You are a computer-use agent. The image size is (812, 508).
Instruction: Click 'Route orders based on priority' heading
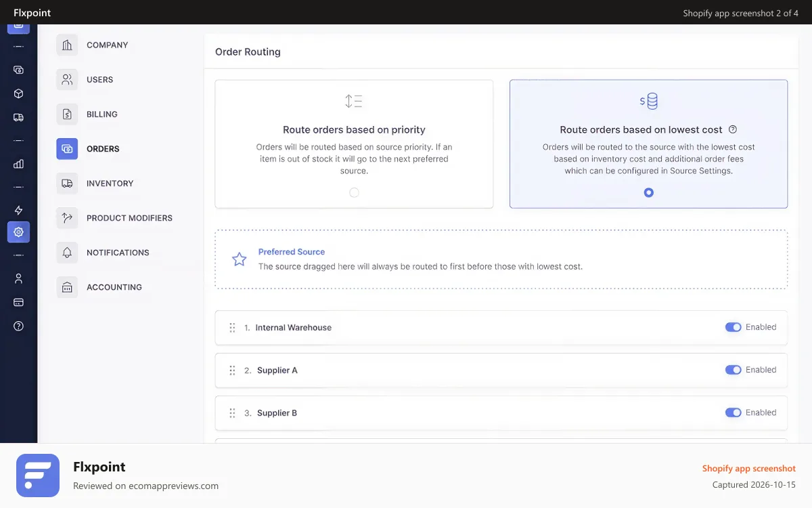[354, 129]
